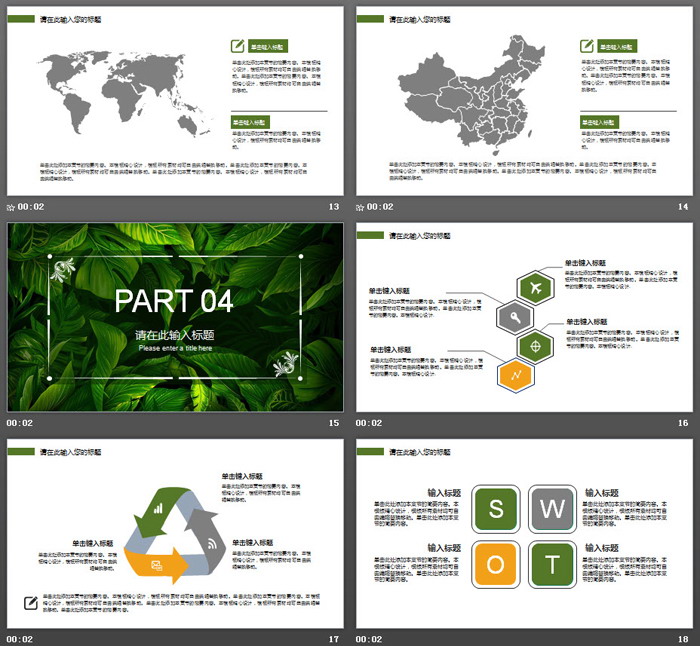
Task: Click the bar chart icon in green arrow
Action: [158, 507]
